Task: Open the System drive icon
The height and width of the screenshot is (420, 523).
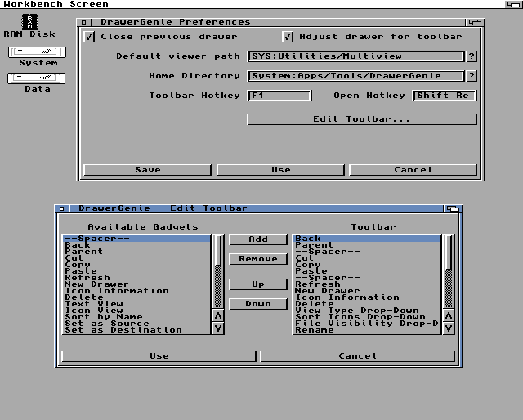Action: pos(38,53)
